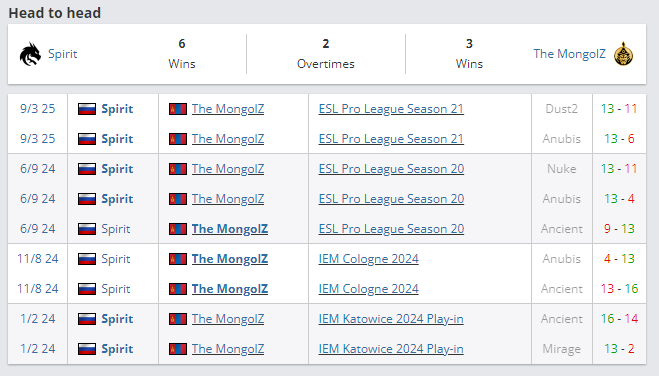
Task: Click Mongolian flag in Dust2 match row
Action: click(x=178, y=109)
